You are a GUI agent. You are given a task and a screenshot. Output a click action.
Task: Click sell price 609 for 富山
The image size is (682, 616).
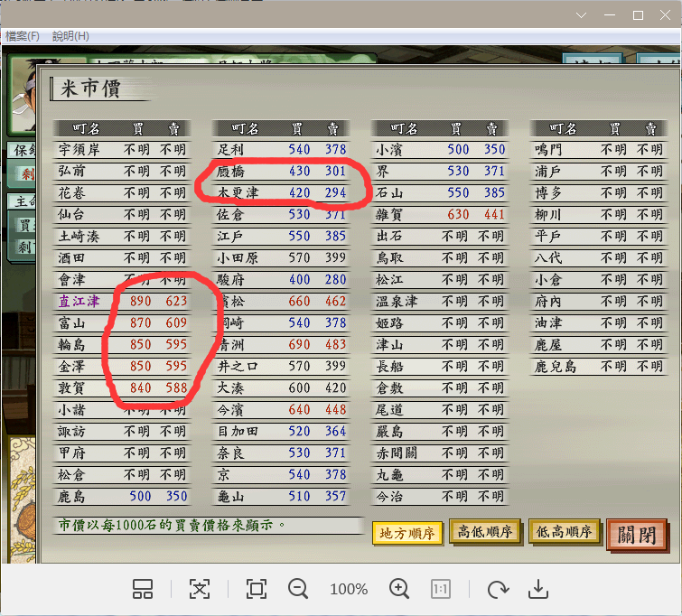pos(176,322)
